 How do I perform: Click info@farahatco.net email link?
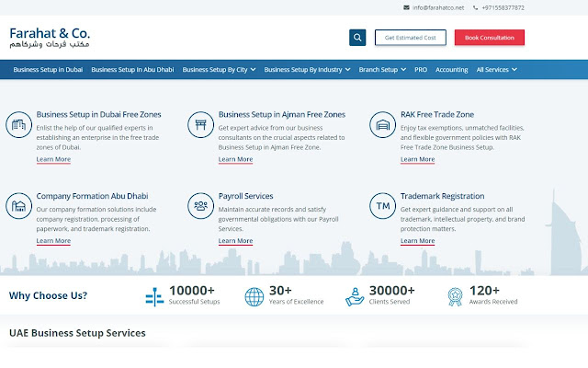(x=438, y=7)
